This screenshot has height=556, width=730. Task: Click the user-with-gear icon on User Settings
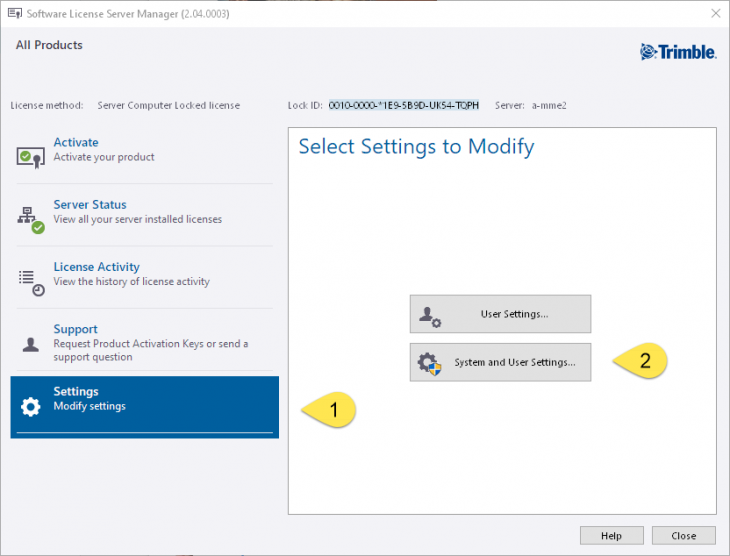[430, 317]
